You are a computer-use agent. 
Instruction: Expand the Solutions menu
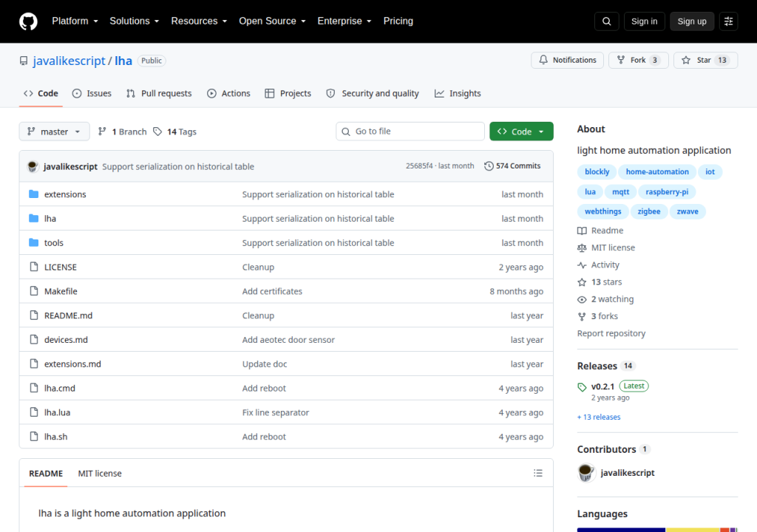[135, 21]
